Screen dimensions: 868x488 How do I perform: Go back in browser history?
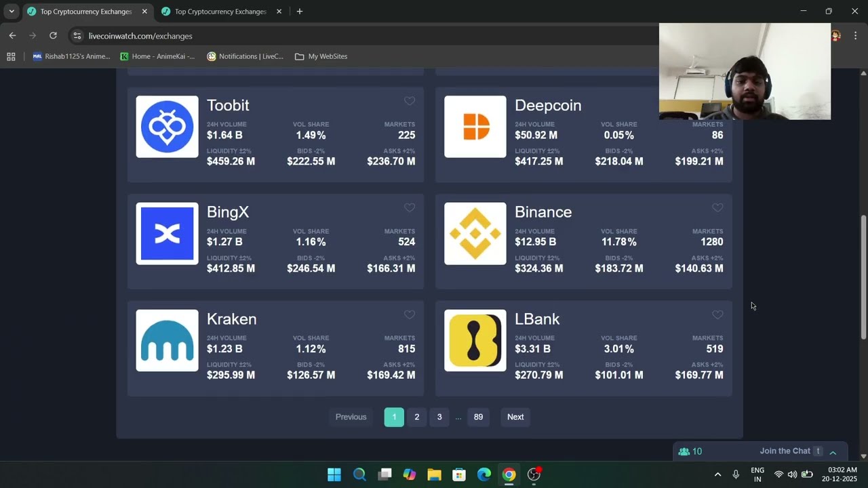pos(12,36)
